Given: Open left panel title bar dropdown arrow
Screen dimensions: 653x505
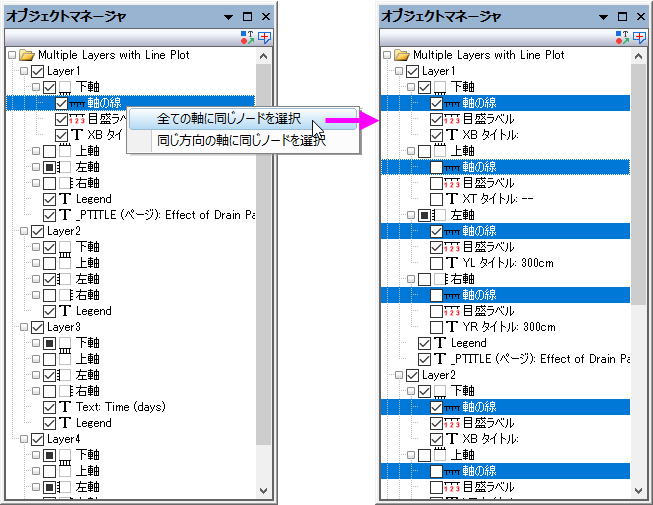Looking at the screenshot, I should (x=228, y=17).
